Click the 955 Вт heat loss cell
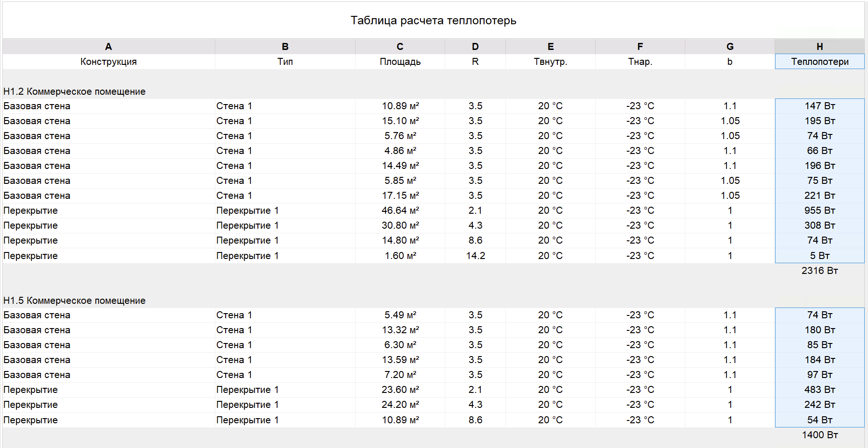Image resolution: width=868 pixels, height=448 pixels. point(819,210)
